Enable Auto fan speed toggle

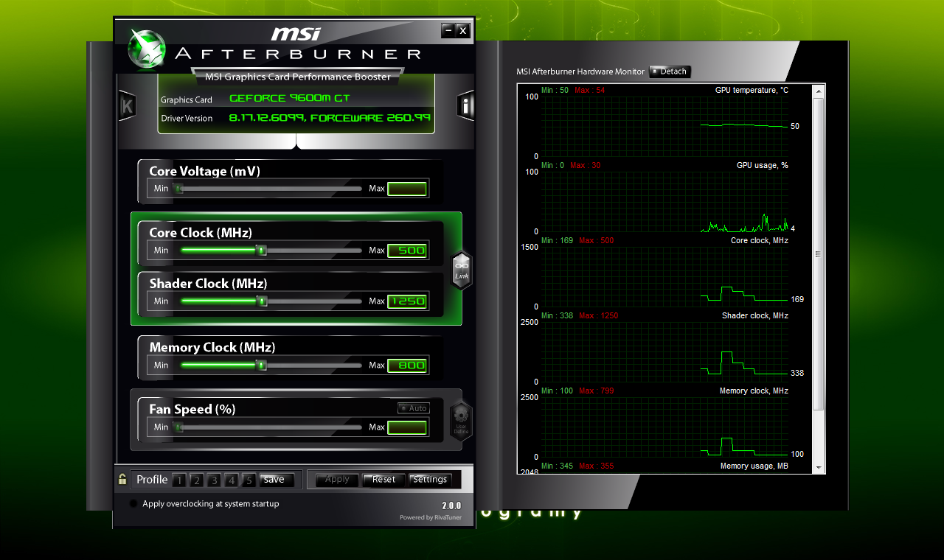click(x=413, y=408)
